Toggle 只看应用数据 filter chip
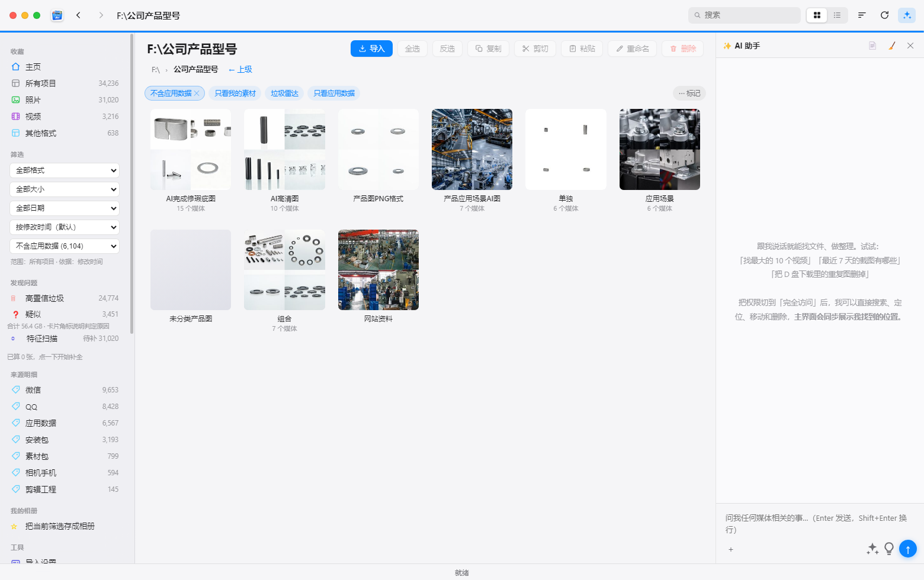This screenshot has height=580, width=924. pos(334,93)
